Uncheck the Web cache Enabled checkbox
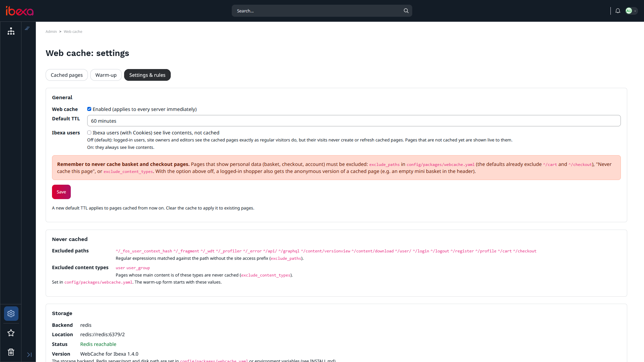This screenshot has height=362, width=644. (89, 109)
